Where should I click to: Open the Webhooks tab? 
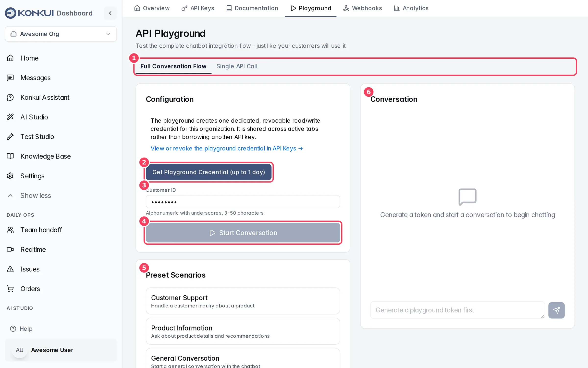363,8
